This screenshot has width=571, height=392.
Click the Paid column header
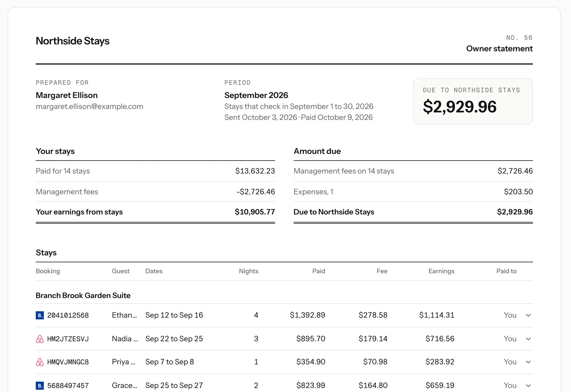click(319, 271)
